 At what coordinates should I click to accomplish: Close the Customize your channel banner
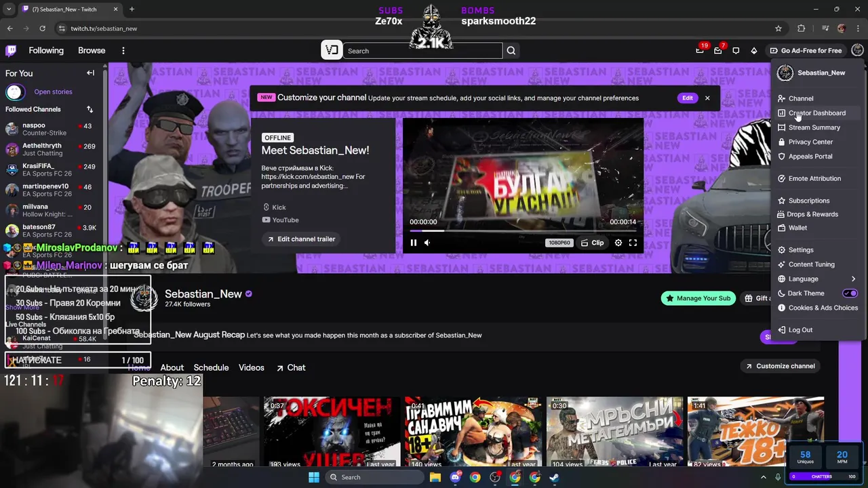click(x=707, y=98)
